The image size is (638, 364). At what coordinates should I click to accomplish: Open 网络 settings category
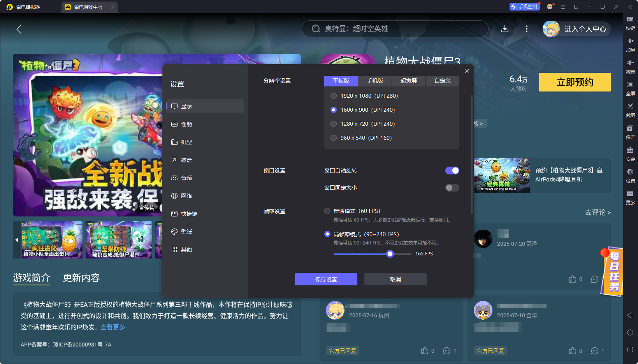click(x=205, y=196)
